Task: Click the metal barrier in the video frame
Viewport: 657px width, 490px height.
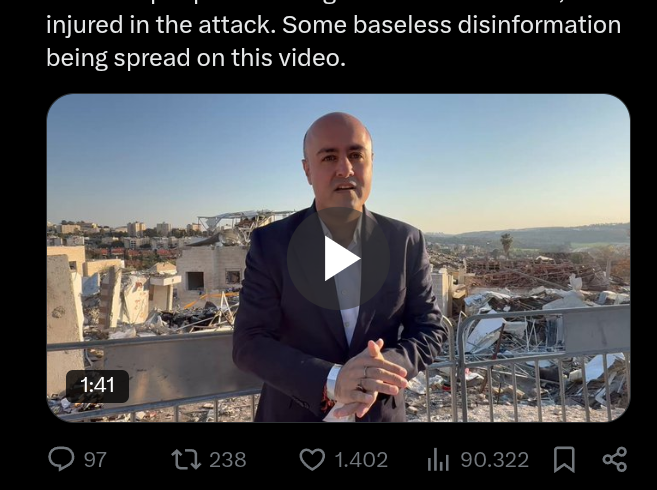Action: (541, 360)
